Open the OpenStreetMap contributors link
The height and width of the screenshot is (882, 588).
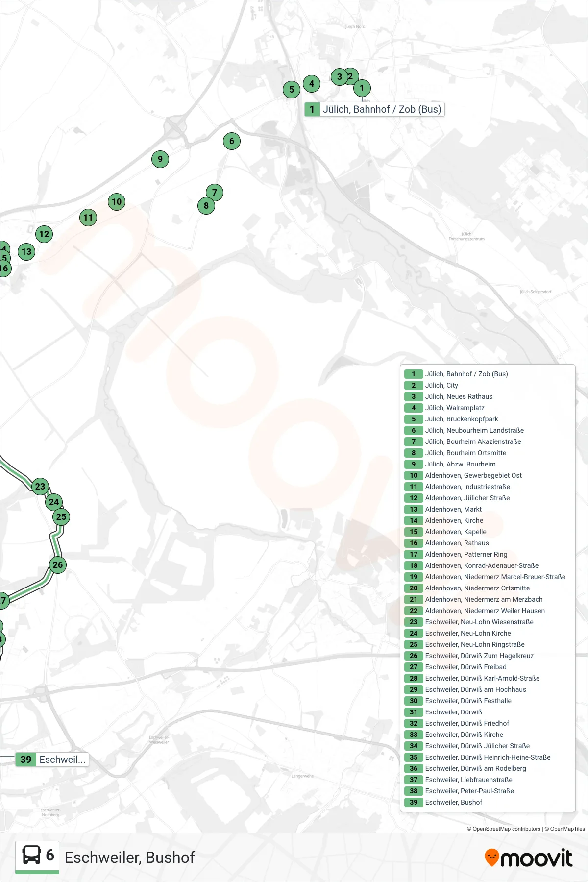[x=503, y=829]
